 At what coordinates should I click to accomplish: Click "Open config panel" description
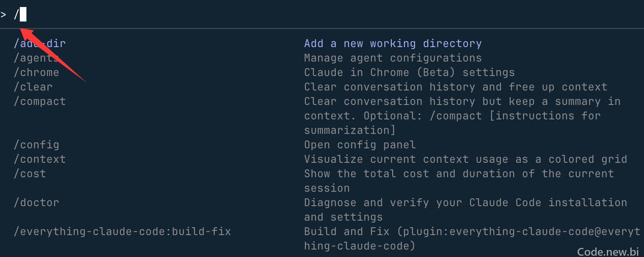point(360,145)
